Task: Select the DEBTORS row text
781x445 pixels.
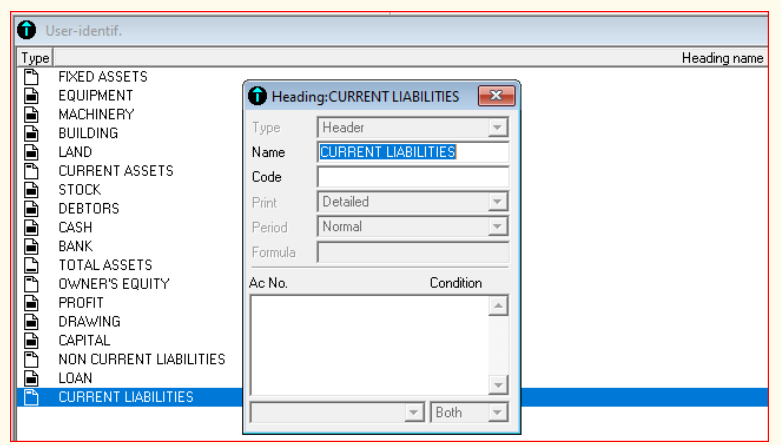Action: [x=89, y=209]
